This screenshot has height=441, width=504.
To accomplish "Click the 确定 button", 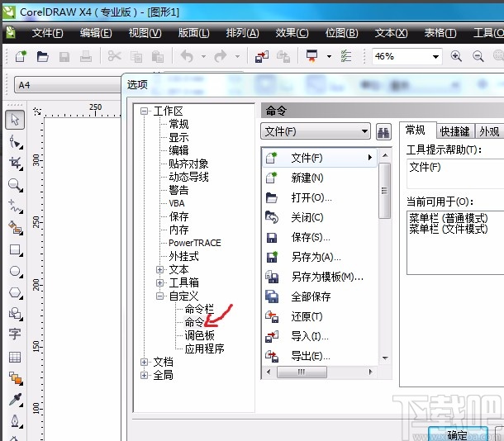I will click(458, 434).
